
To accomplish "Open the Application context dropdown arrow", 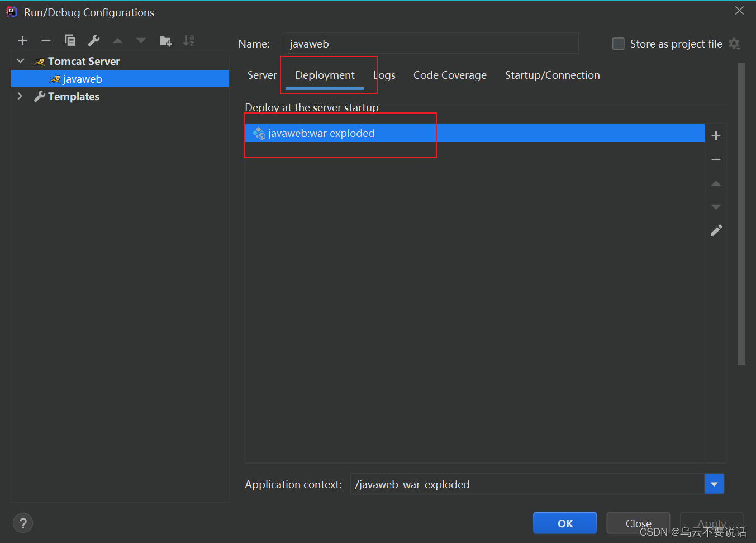I will 714,484.
